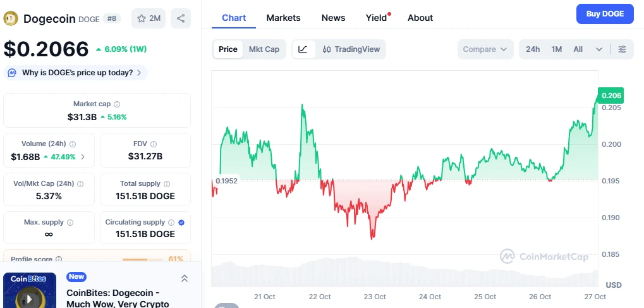644x308 pixels.
Task: Open the CoinBites Dogecoin video thumbnail
Action: (x=30, y=291)
